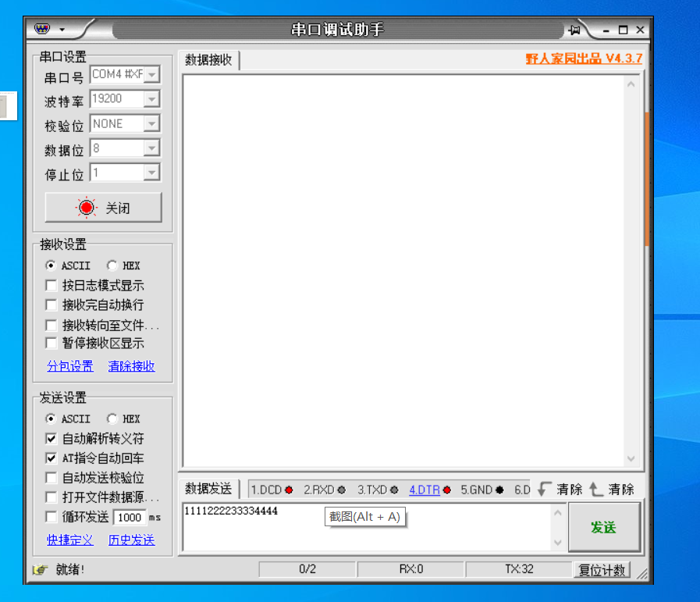Expand the 波特率 19200 dropdown
Viewport: 700px width, 602px height.
pos(151,99)
